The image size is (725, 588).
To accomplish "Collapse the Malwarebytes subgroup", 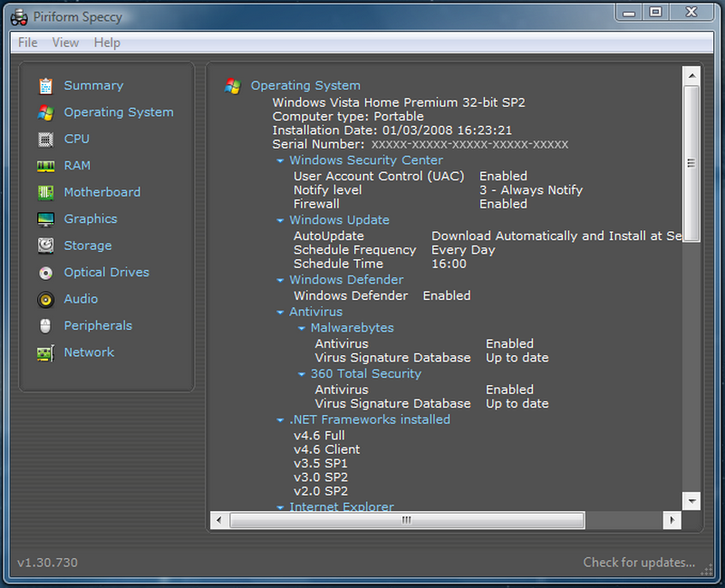I will [x=302, y=328].
